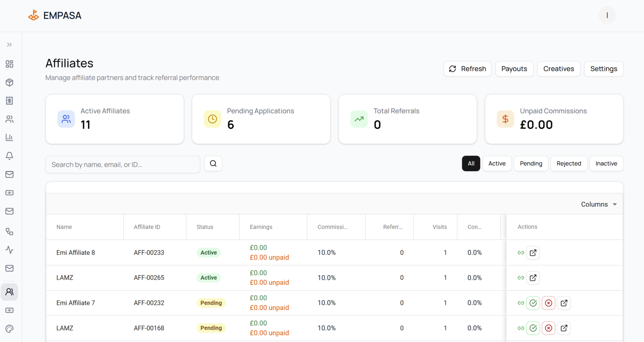Sort by Status column header

click(x=213, y=227)
